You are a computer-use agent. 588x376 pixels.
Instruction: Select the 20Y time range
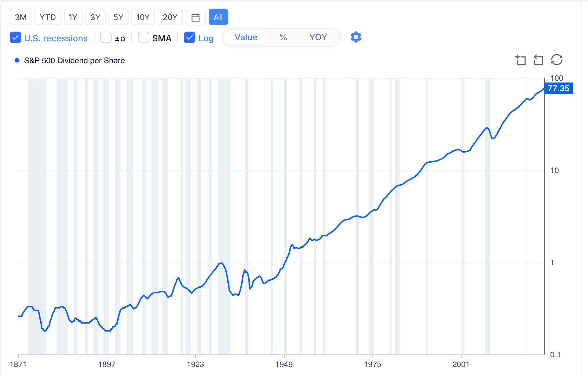point(170,17)
